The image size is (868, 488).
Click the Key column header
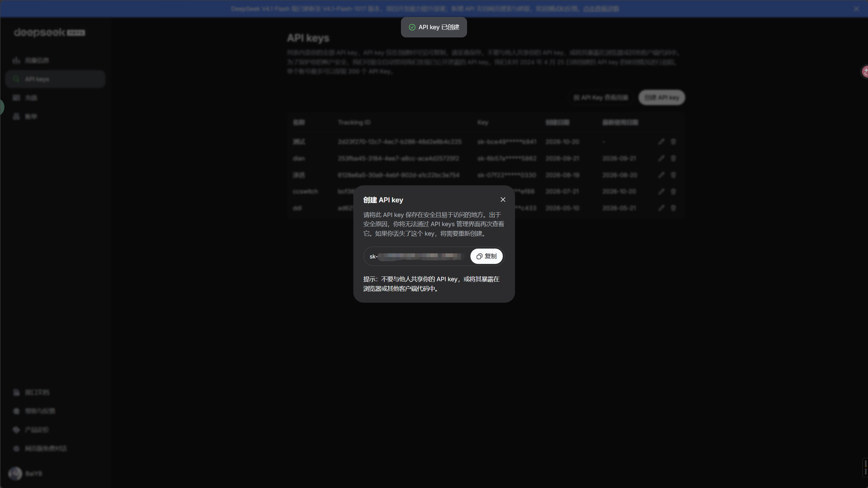click(483, 122)
